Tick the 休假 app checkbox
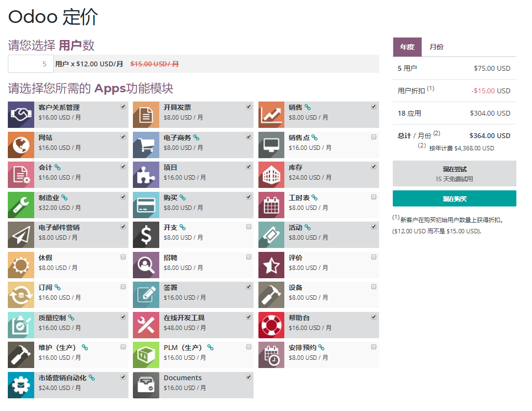The width and height of the screenshot is (532, 411). (123, 257)
